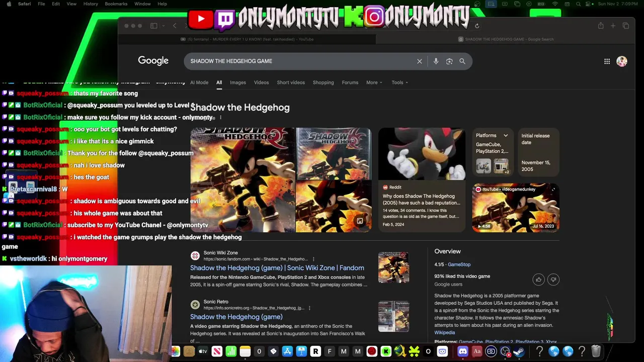
Task: Open a new Safari tab
Action: [613, 26]
